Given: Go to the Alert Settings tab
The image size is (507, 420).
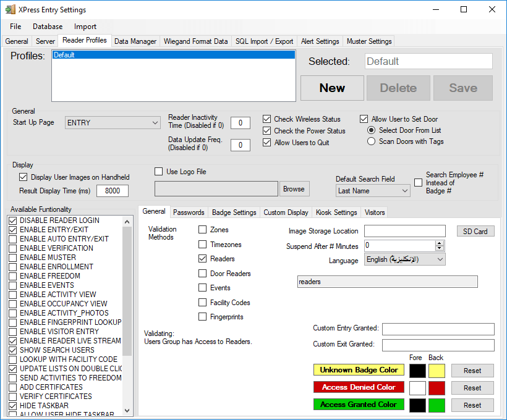Looking at the screenshot, I should pos(320,41).
